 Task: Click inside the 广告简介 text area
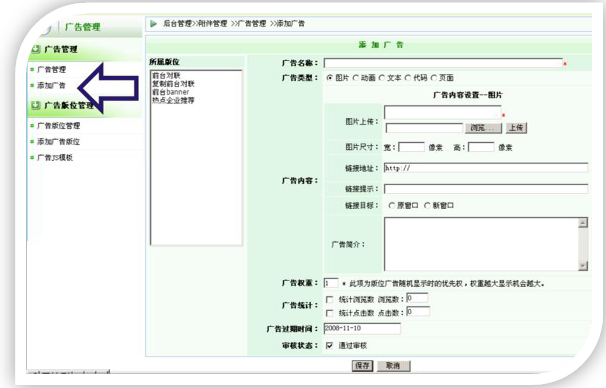pos(481,244)
